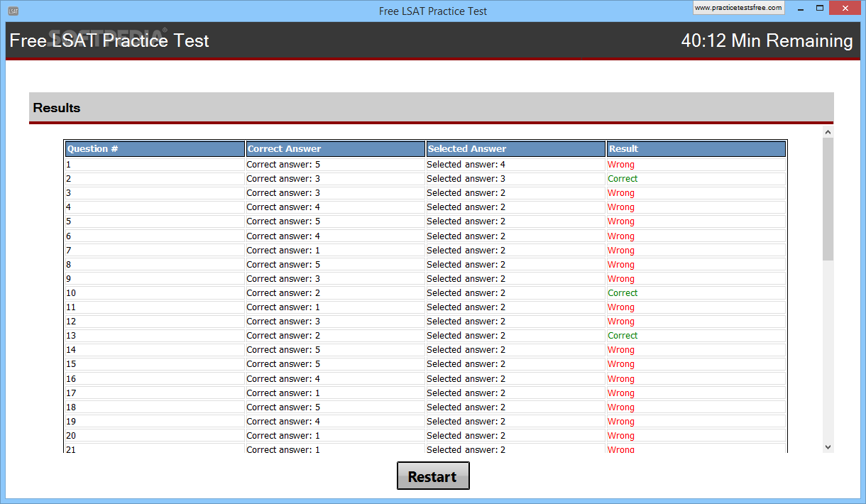The image size is (866, 504).
Task: Select question number 1 cell
Action: (x=155, y=165)
